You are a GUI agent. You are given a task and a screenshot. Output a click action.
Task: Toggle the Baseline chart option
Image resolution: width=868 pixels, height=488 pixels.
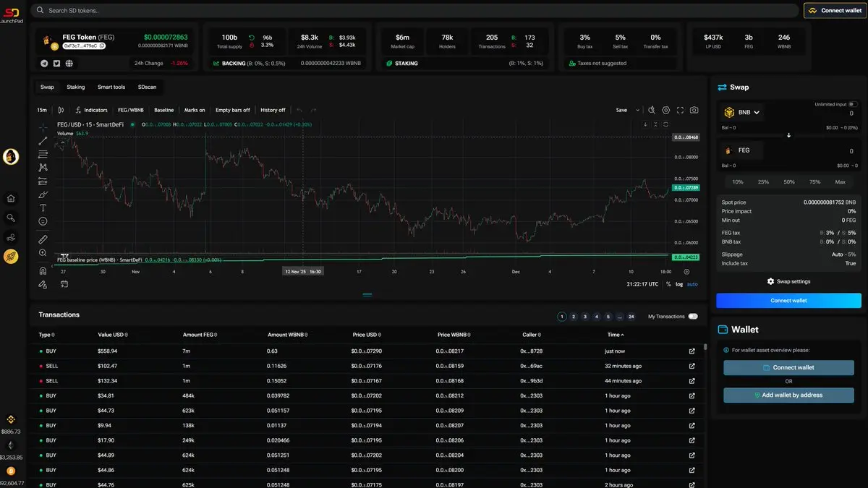(164, 110)
